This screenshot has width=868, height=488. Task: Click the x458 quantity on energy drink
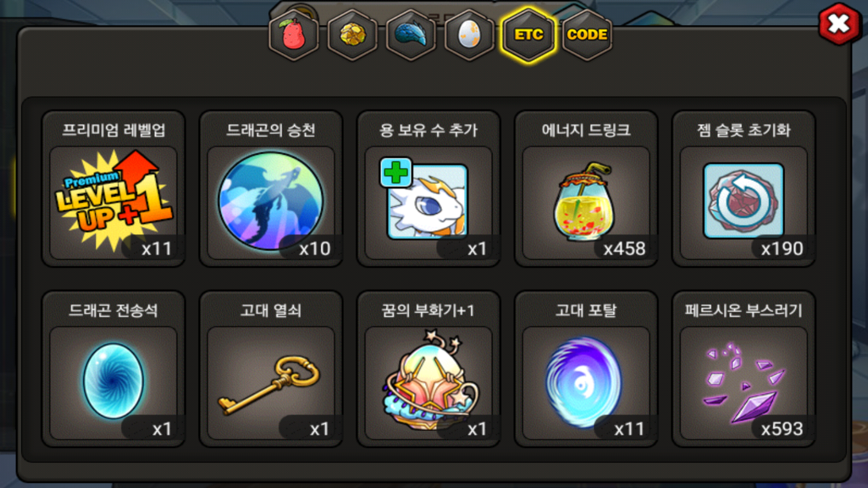(x=624, y=249)
